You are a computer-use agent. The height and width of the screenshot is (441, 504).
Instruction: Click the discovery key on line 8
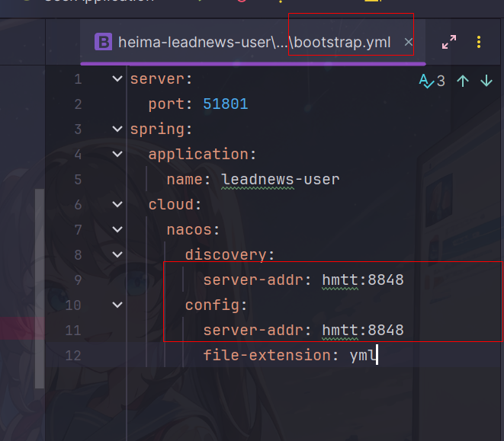(x=226, y=254)
